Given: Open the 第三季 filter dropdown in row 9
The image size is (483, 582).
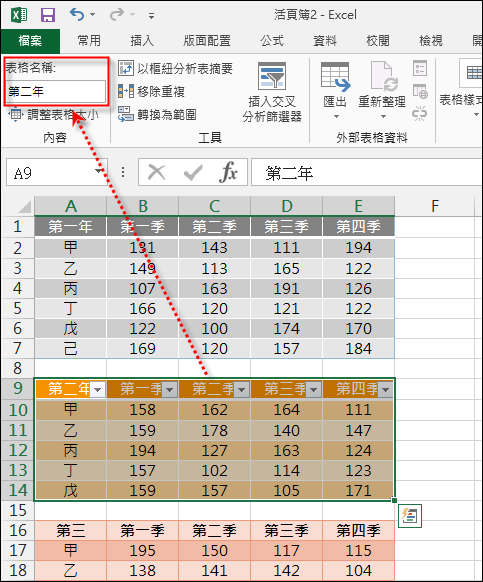Looking at the screenshot, I should coord(314,390).
